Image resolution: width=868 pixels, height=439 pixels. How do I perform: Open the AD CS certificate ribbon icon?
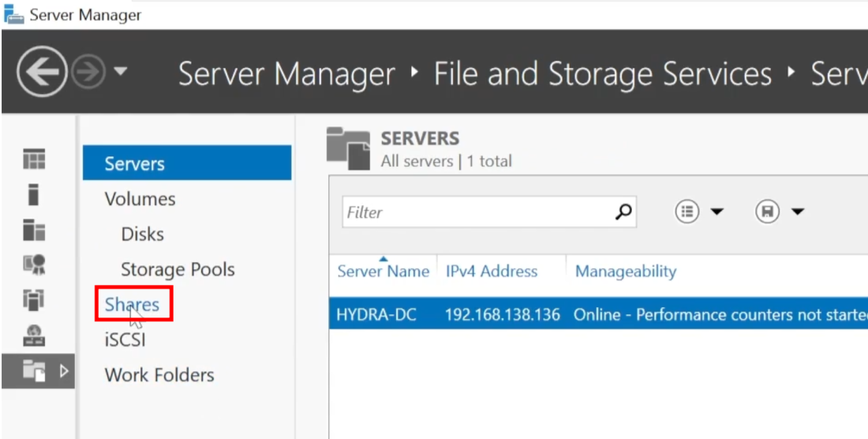(34, 265)
